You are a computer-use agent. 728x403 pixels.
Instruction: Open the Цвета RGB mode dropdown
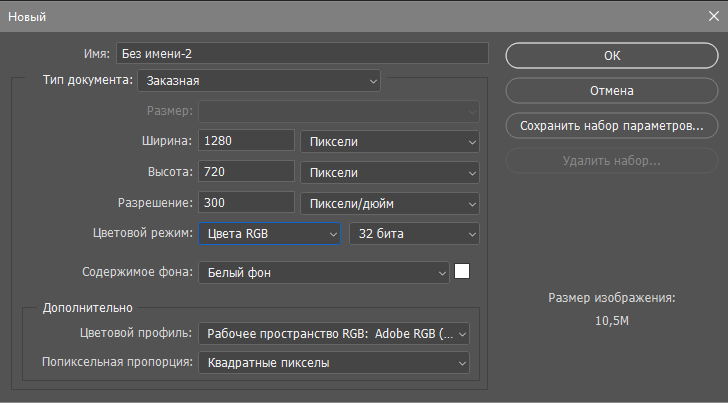[x=269, y=234]
